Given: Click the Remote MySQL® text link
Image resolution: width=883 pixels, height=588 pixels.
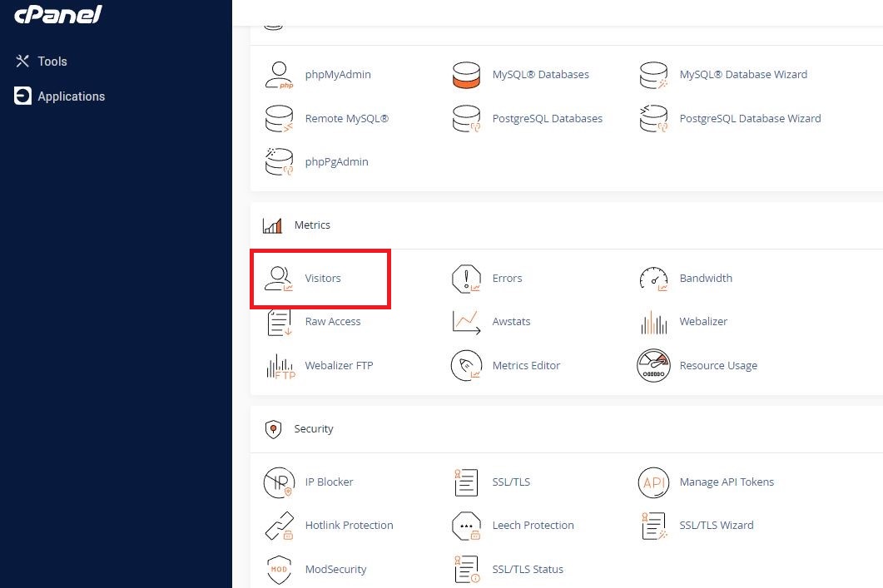Looking at the screenshot, I should [347, 119].
